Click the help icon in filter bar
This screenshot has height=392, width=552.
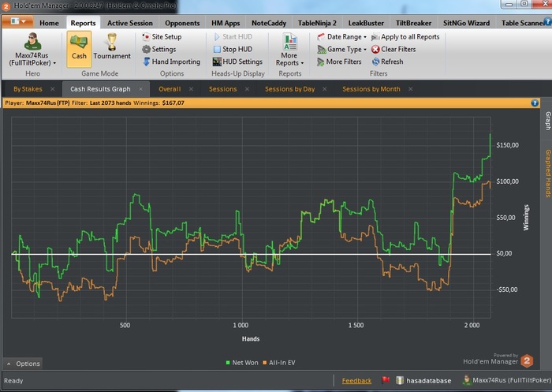(x=535, y=103)
